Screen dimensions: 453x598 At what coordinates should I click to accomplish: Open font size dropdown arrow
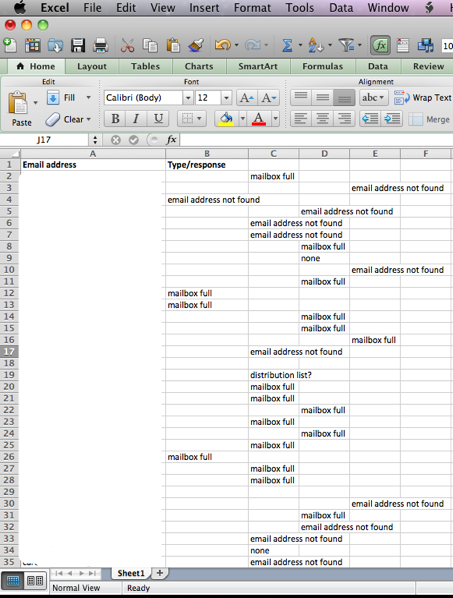(x=226, y=98)
